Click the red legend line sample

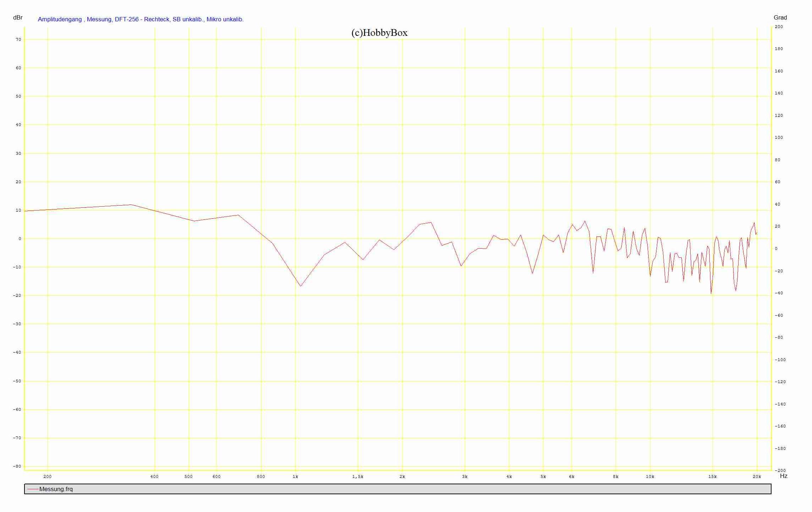tap(33, 489)
